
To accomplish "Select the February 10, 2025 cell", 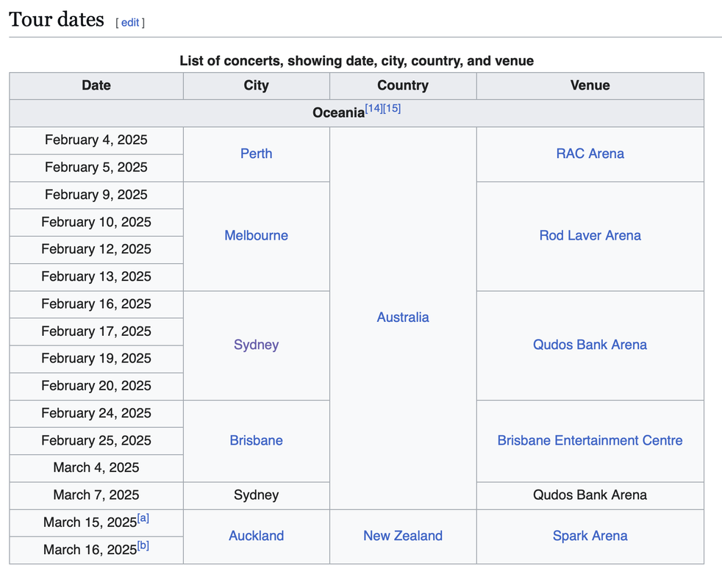I will [x=96, y=223].
